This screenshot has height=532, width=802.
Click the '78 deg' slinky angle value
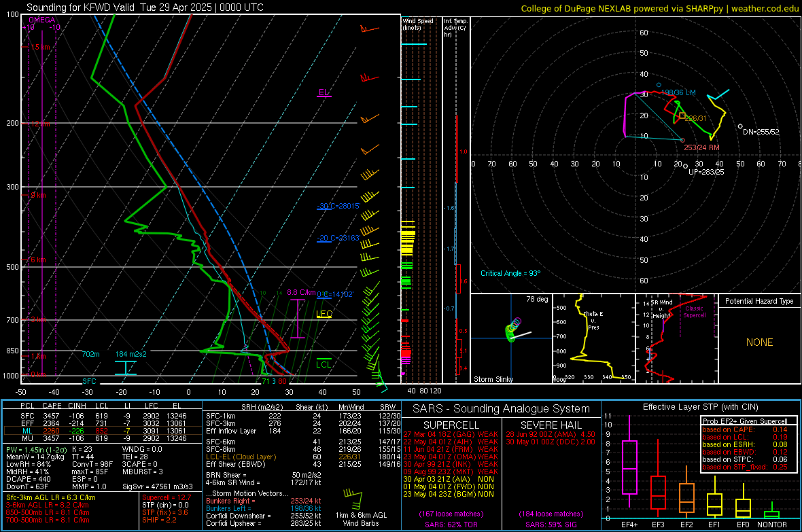click(537, 299)
